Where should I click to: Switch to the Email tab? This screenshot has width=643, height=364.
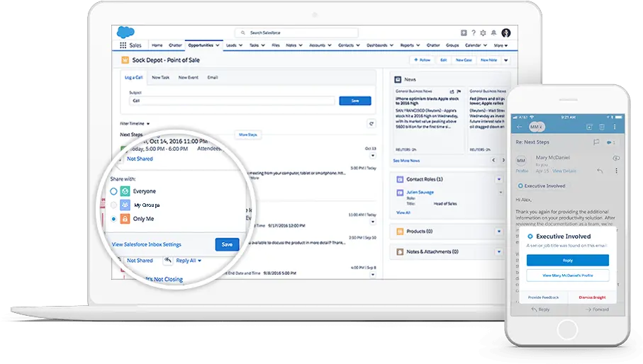pyautogui.click(x=213, y=77)
